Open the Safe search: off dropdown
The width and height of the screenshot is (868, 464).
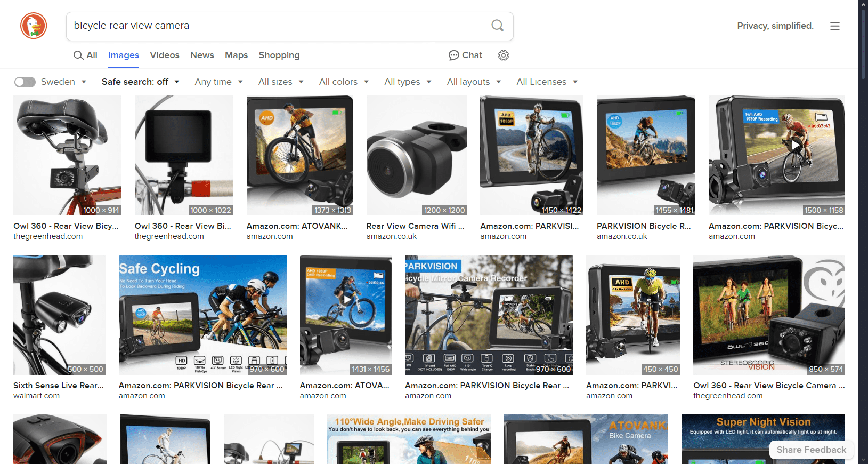(140, 82)
